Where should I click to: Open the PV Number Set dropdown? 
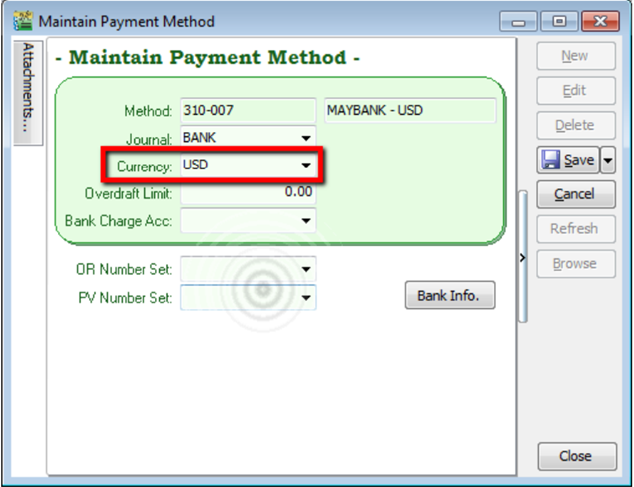click(306, 297)
